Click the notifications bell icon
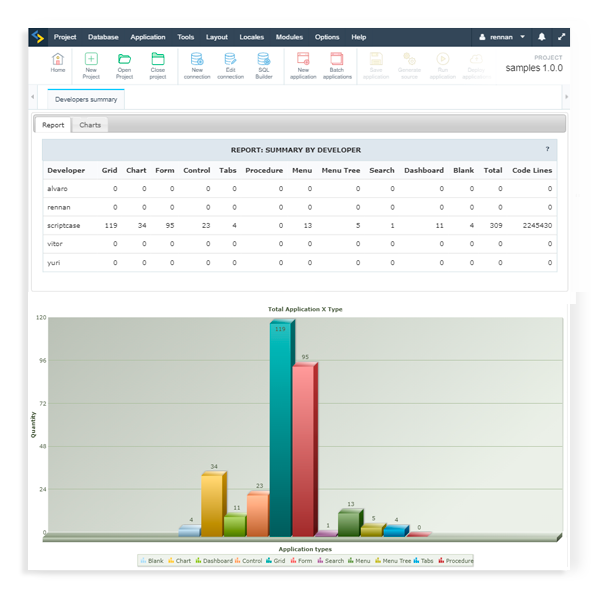This screenshot has width=600, height=600. pyautogui.click(x=542, y=37)
